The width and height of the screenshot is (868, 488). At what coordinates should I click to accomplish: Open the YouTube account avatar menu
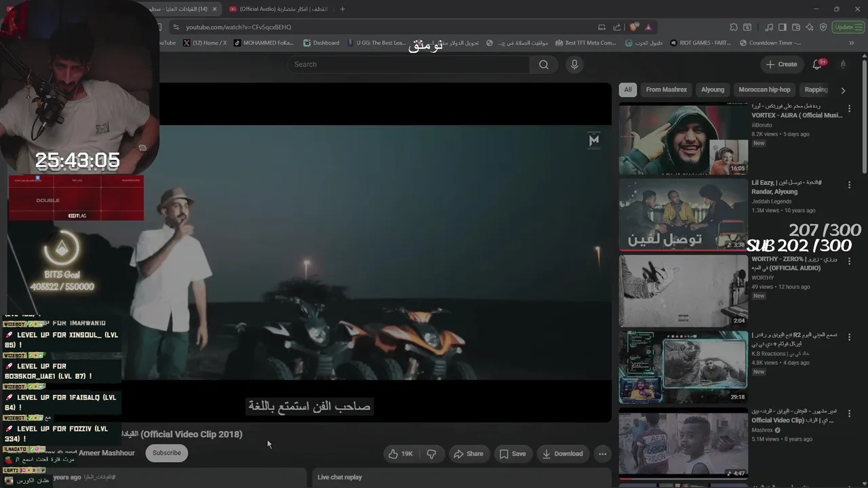pos(843,64)
